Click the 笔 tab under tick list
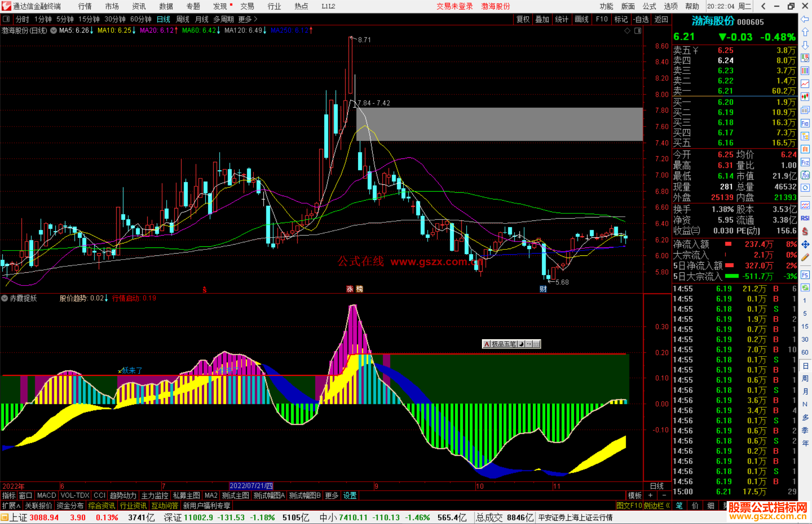This screenshot has height=524, width=812. pos(679,506)
